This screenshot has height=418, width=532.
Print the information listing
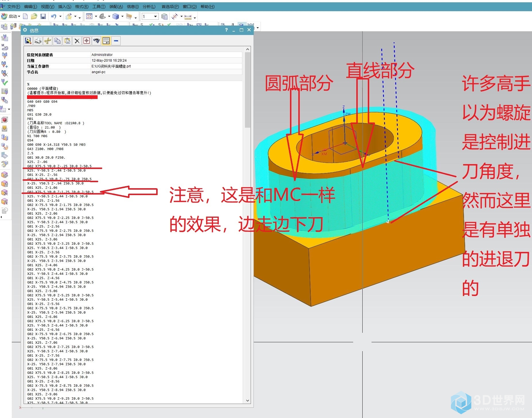coord(38,41)
